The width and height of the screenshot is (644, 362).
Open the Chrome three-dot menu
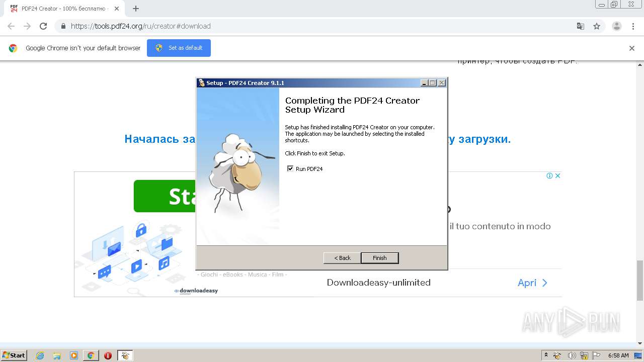tap(633, 26)
